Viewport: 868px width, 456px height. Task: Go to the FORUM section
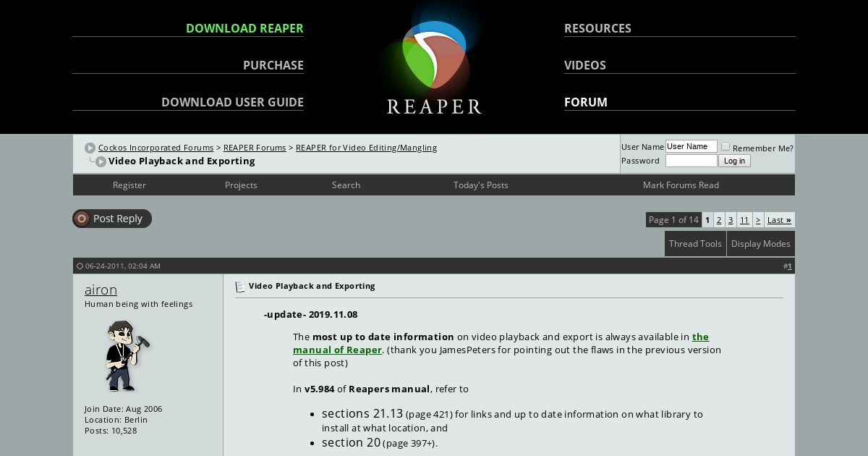tap(586, 102)
